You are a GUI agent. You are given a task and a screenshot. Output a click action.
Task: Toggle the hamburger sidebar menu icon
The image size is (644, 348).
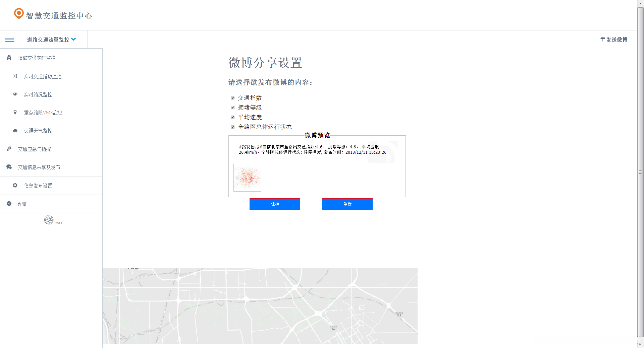point(9,40)
